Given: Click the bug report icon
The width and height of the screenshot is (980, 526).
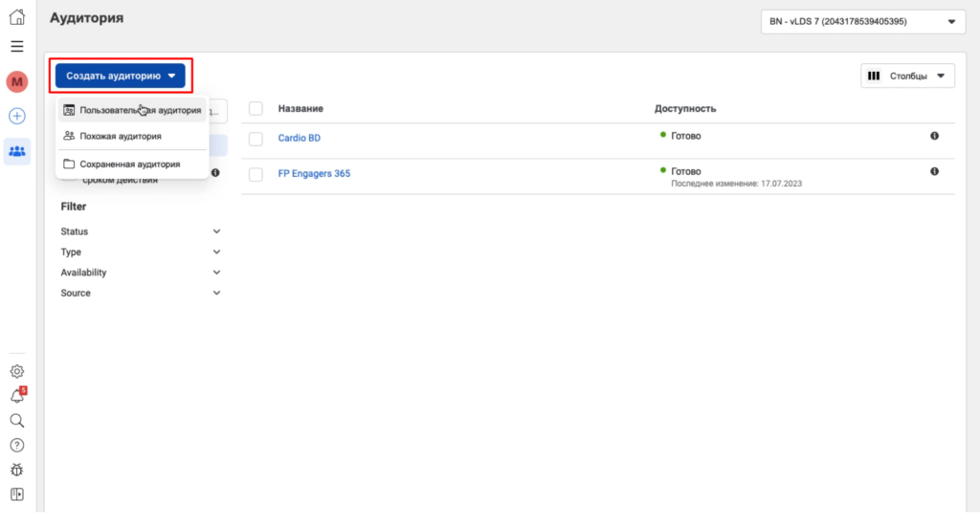Looking at the screenshot, I should coord(17,470).
